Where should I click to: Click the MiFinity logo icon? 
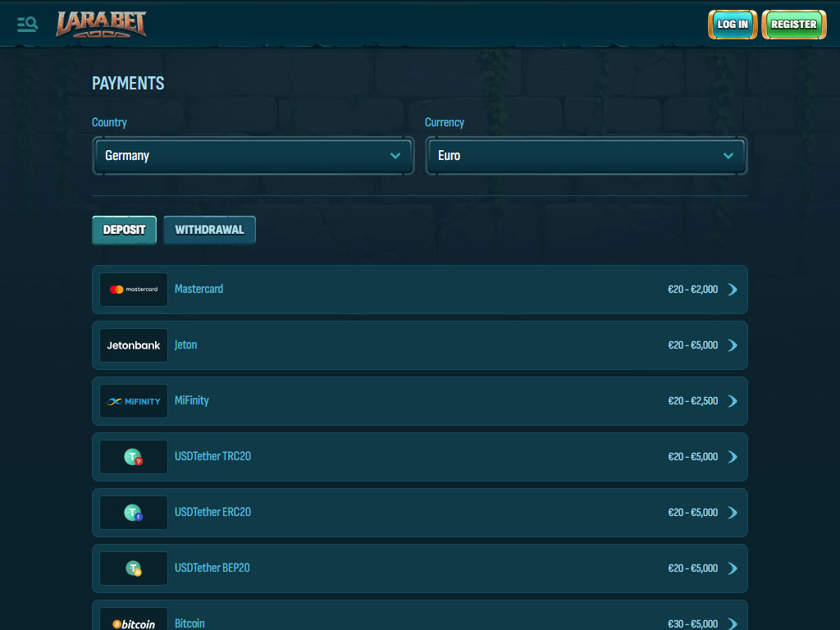(134, 401)
